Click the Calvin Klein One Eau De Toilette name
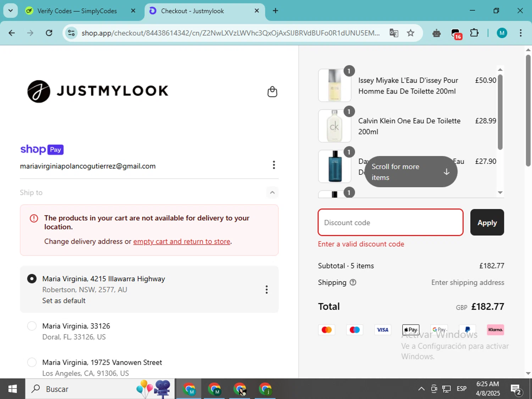532x399 pixels. point(409,126)
